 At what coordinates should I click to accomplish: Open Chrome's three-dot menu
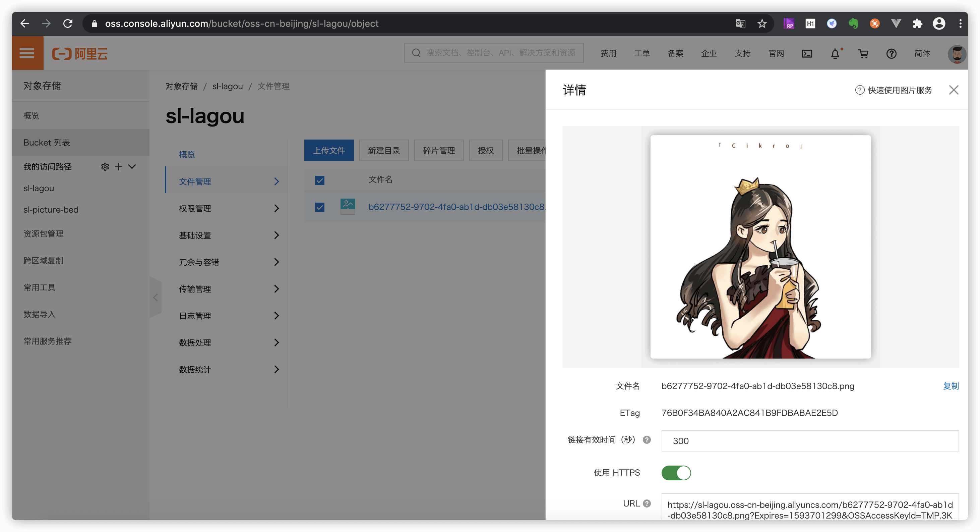click(x=960, y=23)
